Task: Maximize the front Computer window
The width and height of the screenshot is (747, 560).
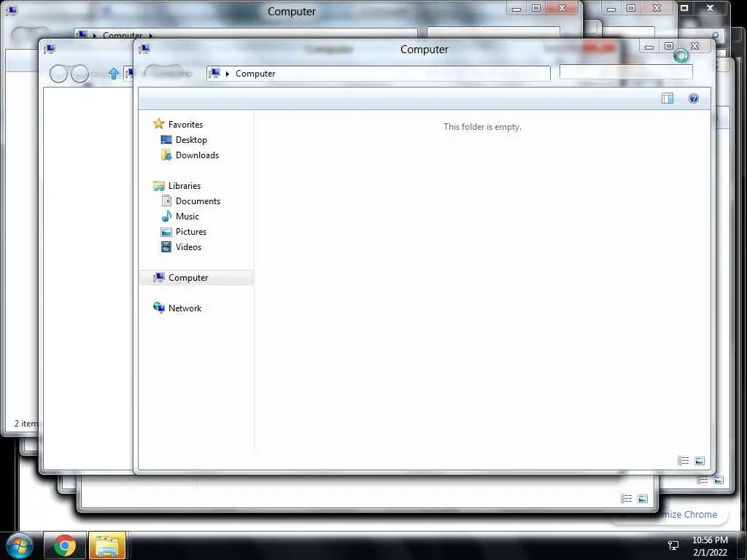Action: pos(669,46)
